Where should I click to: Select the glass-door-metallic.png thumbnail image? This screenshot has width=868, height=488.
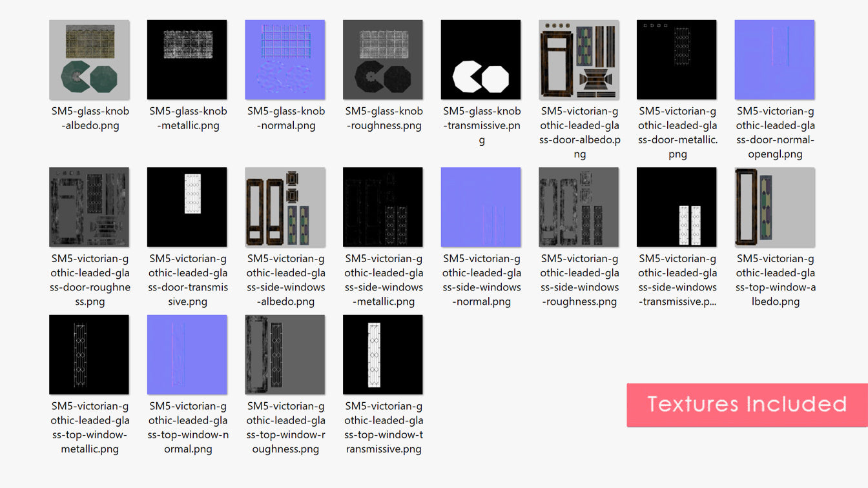(677, 59)
